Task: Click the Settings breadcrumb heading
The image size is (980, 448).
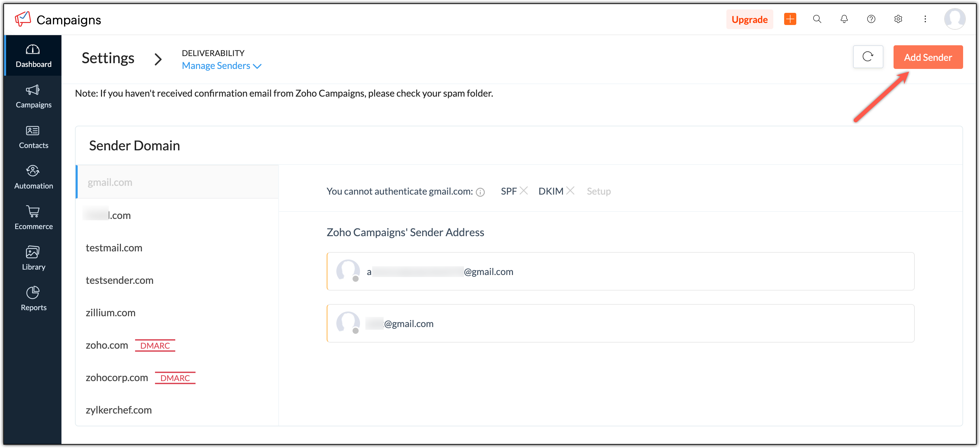Action: pyautogui.click(x=108, y=58)
